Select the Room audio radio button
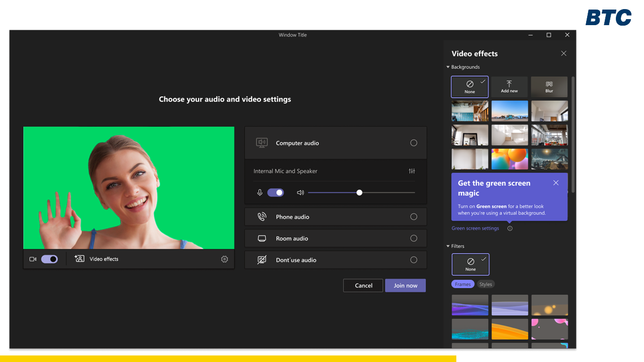The width and height of the screenshot is (644, 362). click(414, 238)
